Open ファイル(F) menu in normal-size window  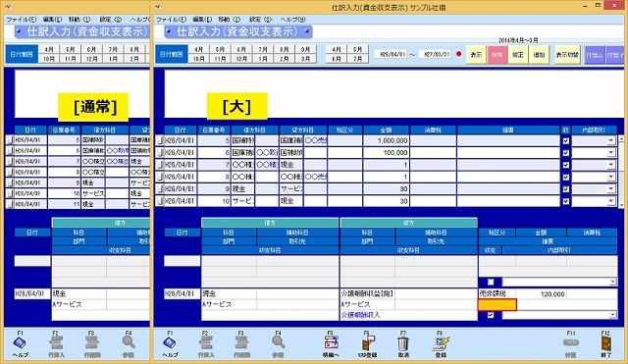(x=22, y=20)
